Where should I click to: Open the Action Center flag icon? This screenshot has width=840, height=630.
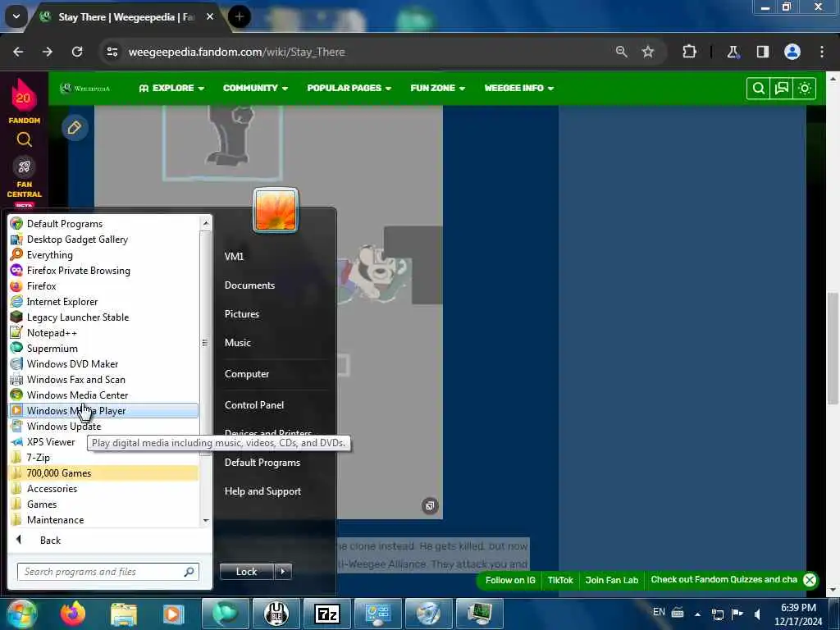click(x=737, y=614)
